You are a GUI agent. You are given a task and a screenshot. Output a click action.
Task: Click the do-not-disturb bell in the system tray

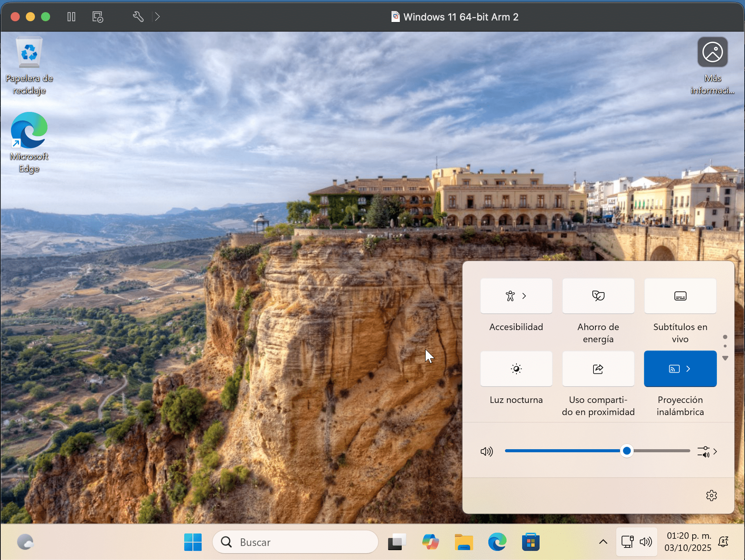point(723,542)
